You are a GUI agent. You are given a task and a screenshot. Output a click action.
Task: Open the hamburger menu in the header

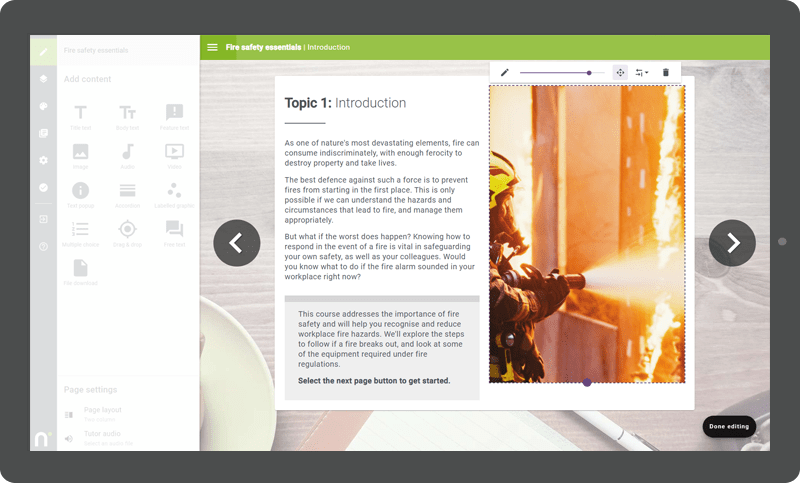pyautogui.click(x=212, y=47)
